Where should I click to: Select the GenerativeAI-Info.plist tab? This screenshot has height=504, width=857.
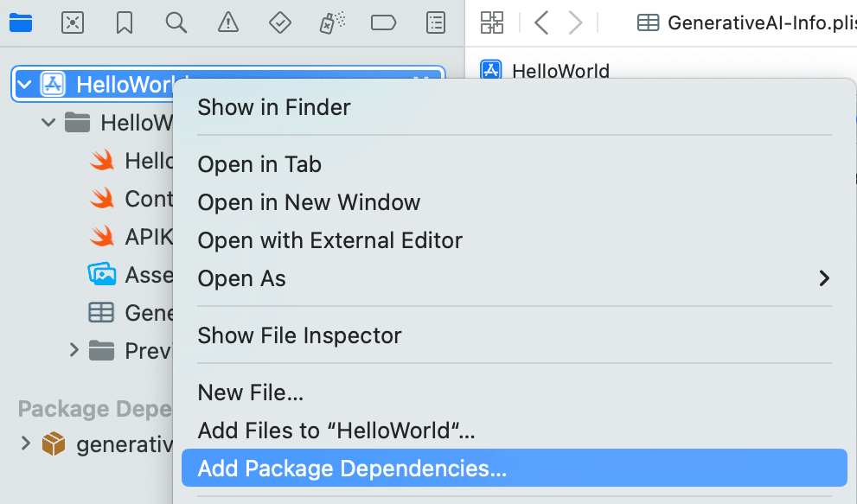pyautogui.click(x=746, y=23)
